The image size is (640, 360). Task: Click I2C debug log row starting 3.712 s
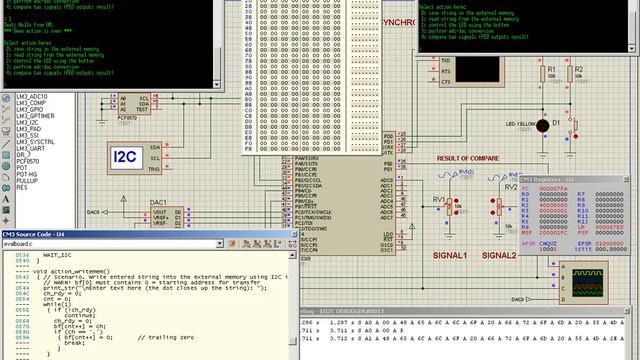tap(462, 338)
